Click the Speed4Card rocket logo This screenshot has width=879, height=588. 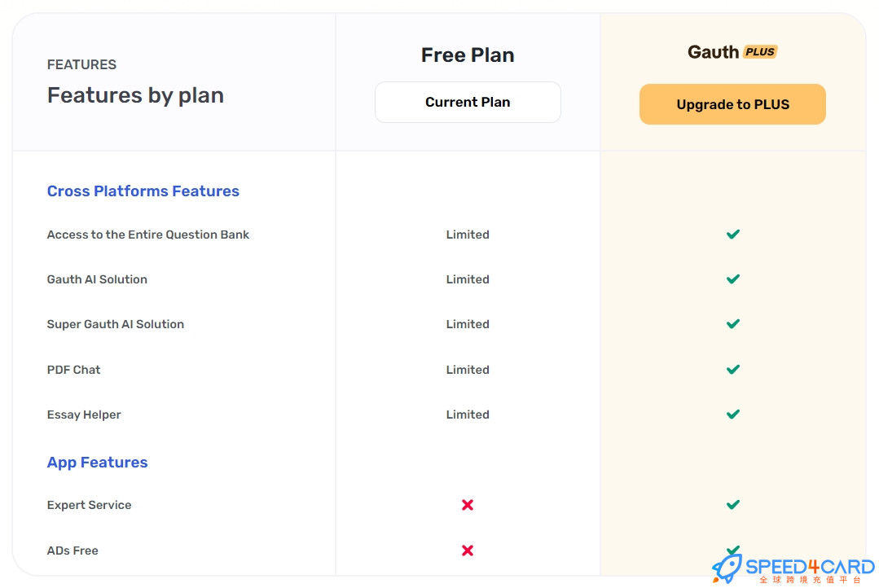(x=727, y=568)
